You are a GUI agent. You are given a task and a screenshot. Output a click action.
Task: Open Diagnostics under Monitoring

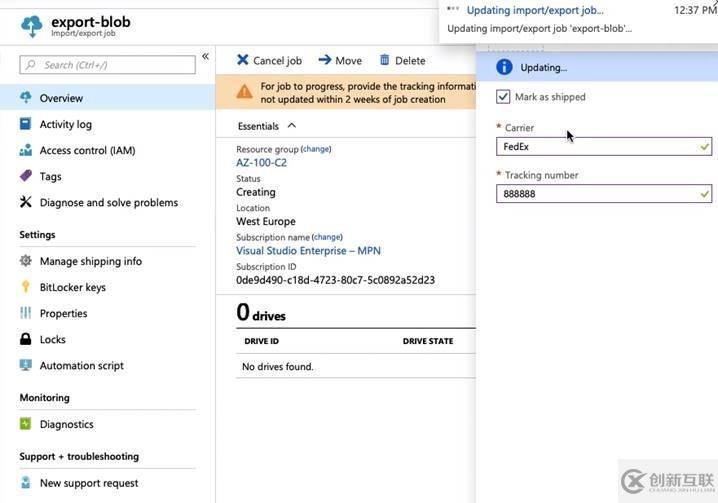66,424
